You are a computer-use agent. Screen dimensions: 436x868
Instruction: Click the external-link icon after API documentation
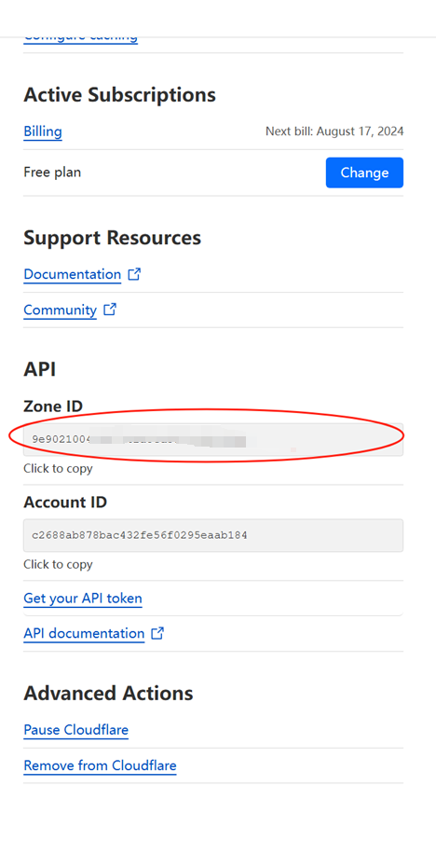157,633
